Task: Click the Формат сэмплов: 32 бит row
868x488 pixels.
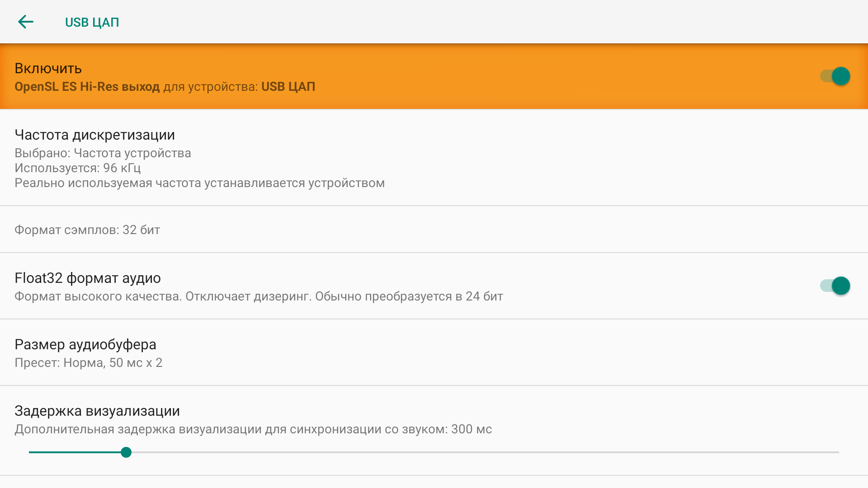Action: (x=87, y=230)
